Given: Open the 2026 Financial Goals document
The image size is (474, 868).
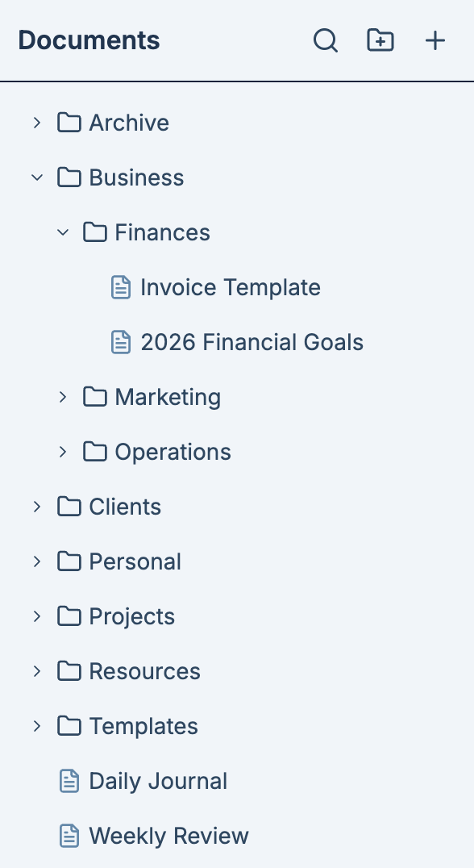Looking at the screenshot, I should click(x=252, y=341).
